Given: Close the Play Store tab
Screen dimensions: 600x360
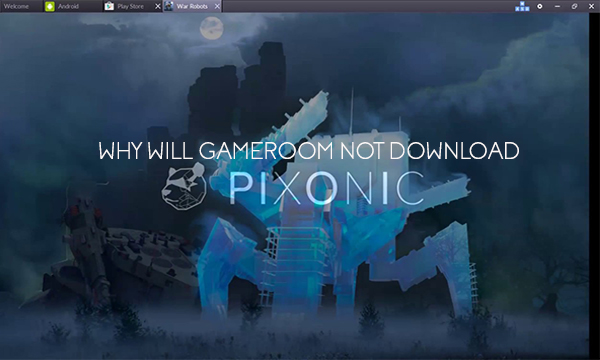Looking at the screenshot, I should click(158, 6).
